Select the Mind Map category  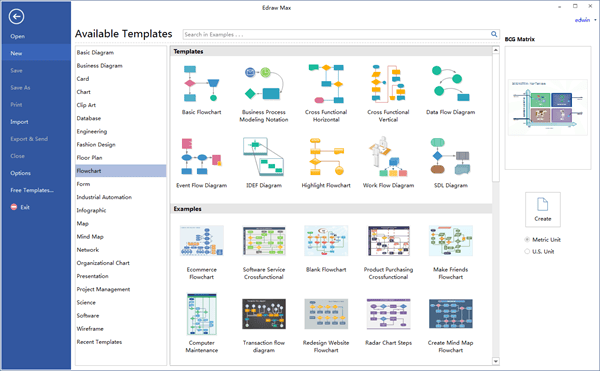pos(121,236)
